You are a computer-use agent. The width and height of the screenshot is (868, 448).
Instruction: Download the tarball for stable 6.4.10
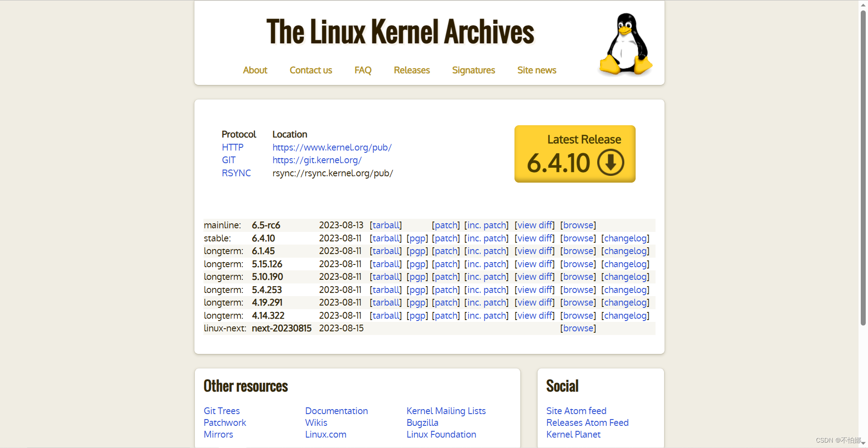(x=386, y=238)
